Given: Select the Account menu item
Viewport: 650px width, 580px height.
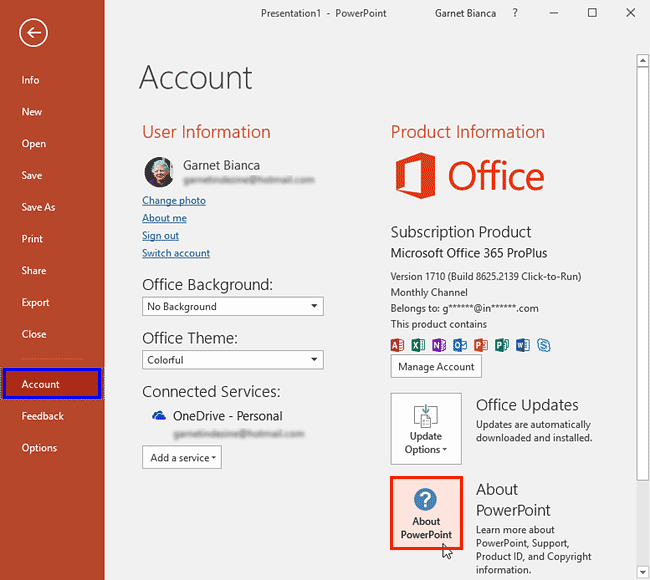Looking at the screenshot, I should tap(52, 384).
